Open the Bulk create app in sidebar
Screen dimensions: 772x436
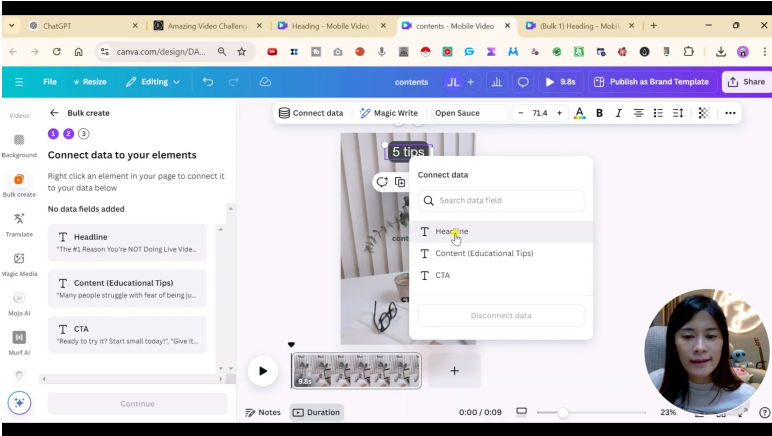click(x=18, y=181)
